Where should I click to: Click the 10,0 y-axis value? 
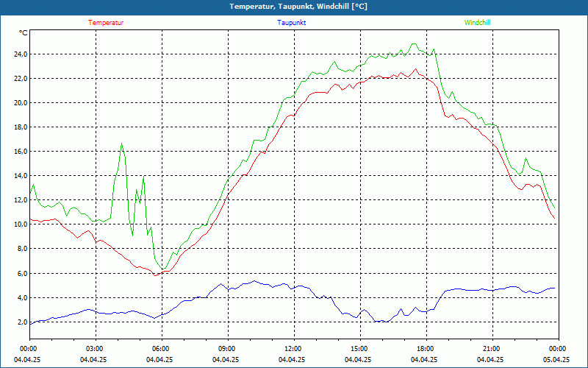point(21,224)
